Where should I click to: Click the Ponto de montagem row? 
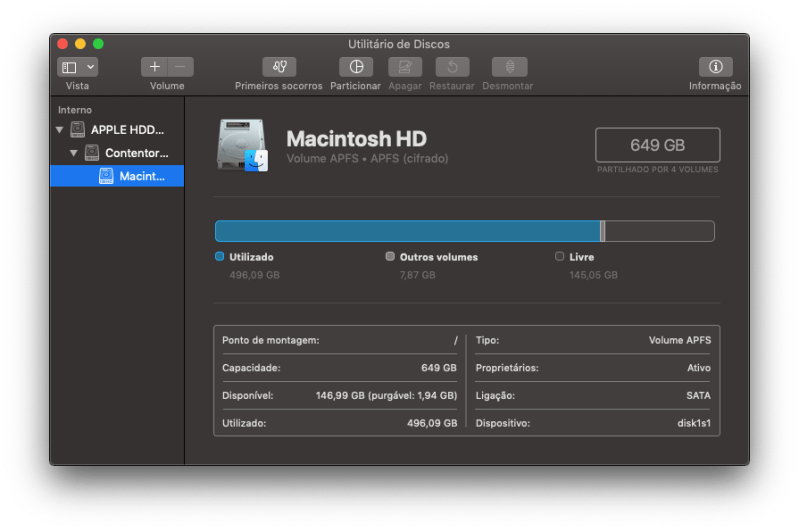pyautogui.click(x=339, y=340)
